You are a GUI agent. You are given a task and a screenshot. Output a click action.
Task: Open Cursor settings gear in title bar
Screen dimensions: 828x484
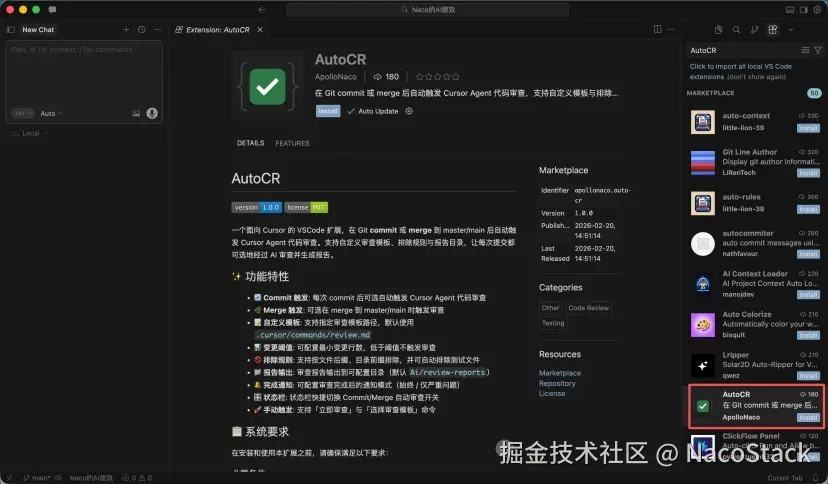click(817, 10)
